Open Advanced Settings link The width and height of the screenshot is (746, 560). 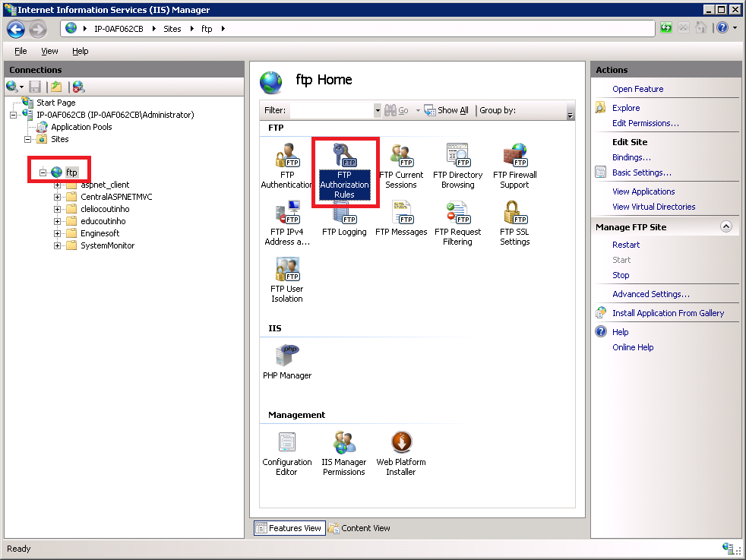(x=651, y=295)
